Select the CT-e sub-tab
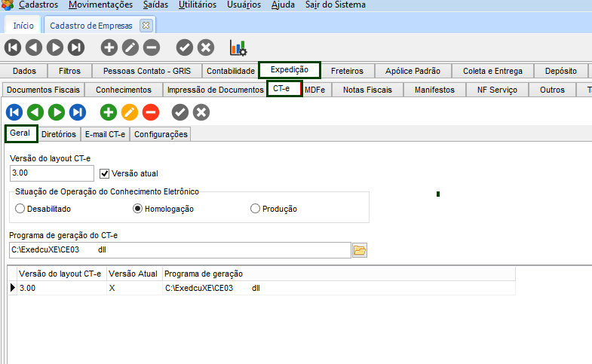592x364 pixels. tap(284, 89)
